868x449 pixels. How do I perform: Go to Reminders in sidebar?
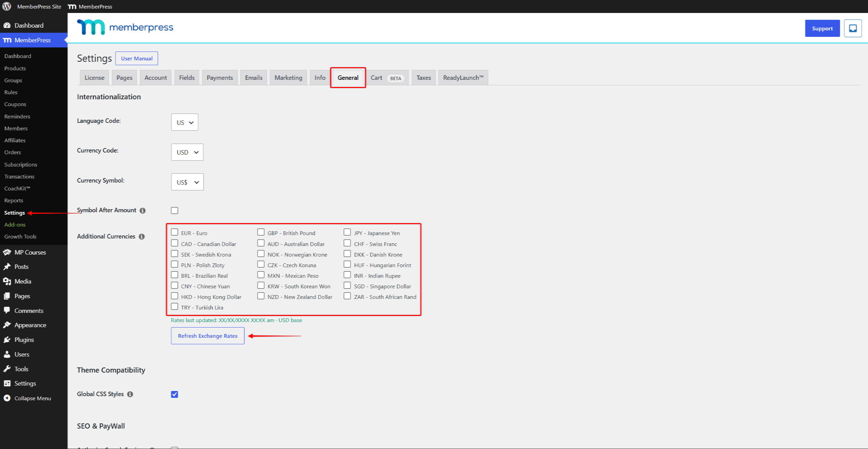tap(17, 116)
